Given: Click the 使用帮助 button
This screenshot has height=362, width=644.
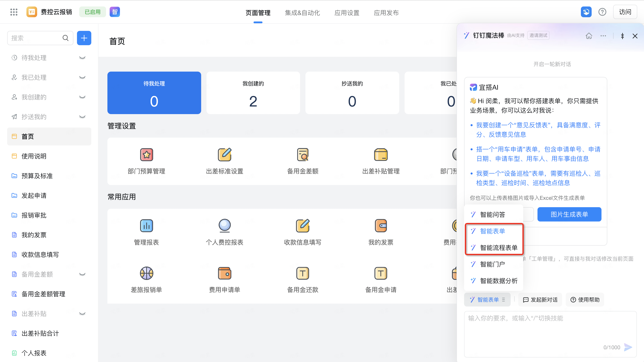Looking at the screenshot, I should pyautogui.click(x=585, y=300).
